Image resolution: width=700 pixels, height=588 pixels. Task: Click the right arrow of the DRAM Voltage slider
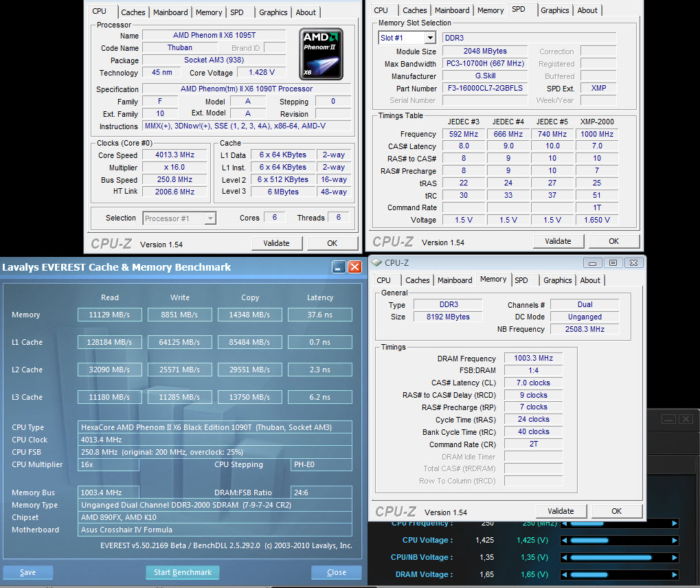pos(675,575)
